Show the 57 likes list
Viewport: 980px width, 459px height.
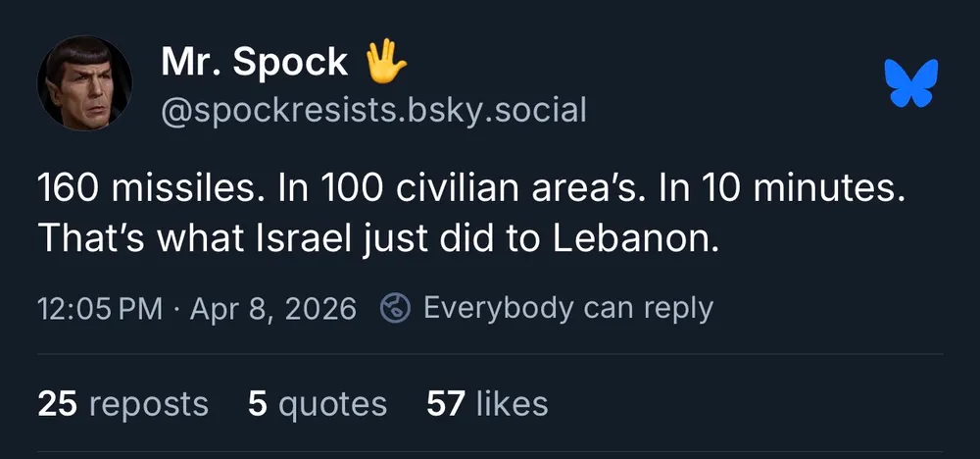point(487,403)
